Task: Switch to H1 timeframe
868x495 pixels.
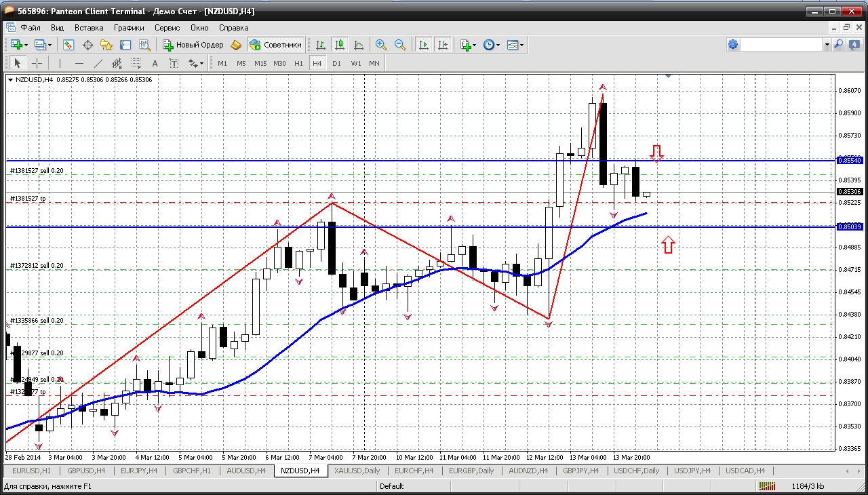Action: coord(298,63)
